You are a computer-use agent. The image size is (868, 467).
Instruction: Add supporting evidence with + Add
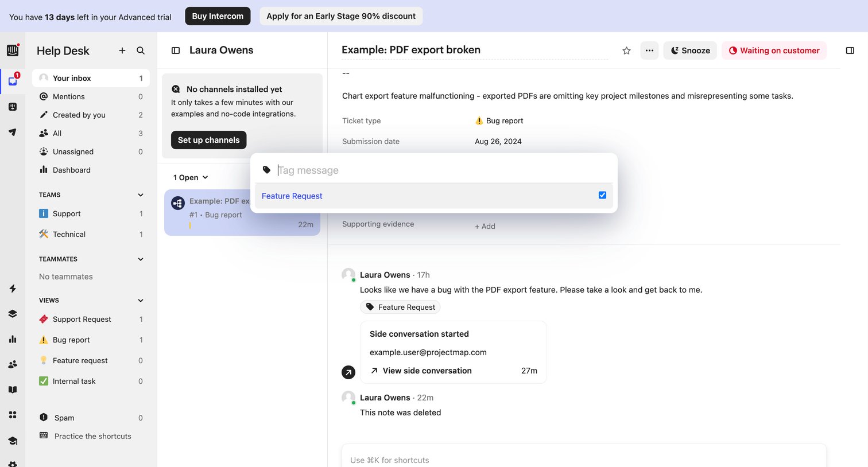coord(485,226)
